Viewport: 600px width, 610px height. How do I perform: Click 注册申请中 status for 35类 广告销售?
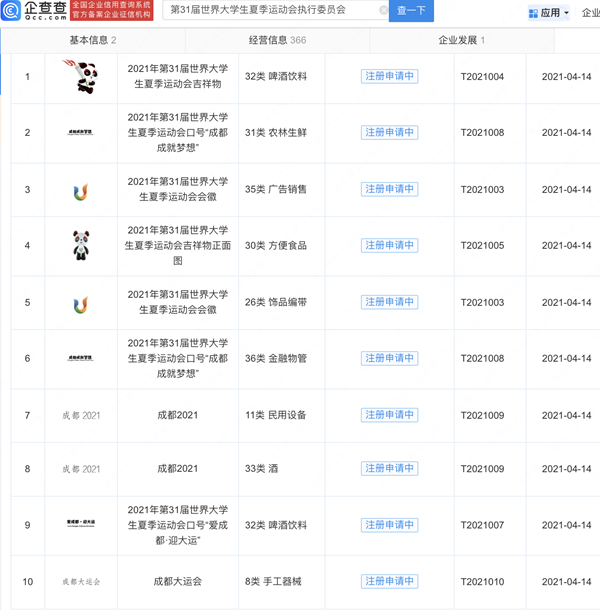(x=389, y=190)
